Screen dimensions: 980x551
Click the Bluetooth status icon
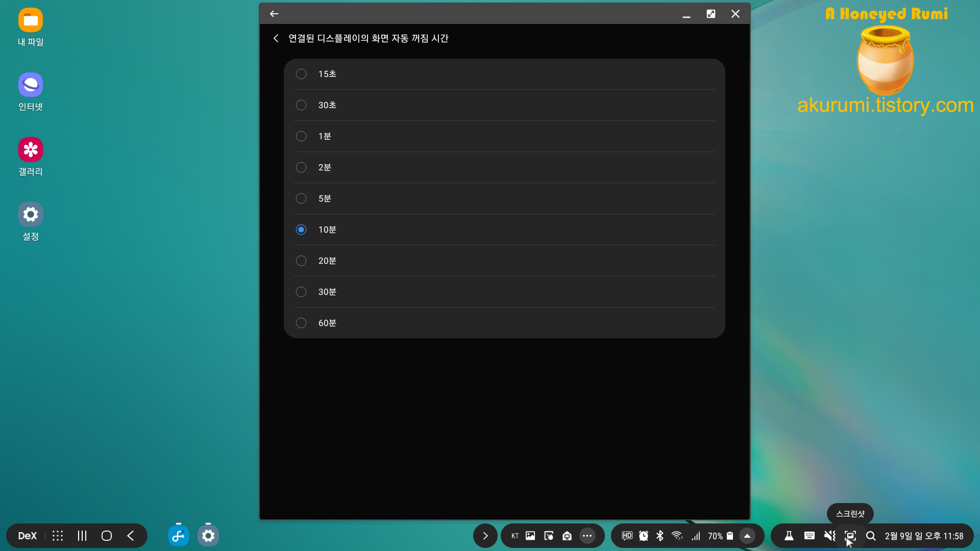pos(660,536)
